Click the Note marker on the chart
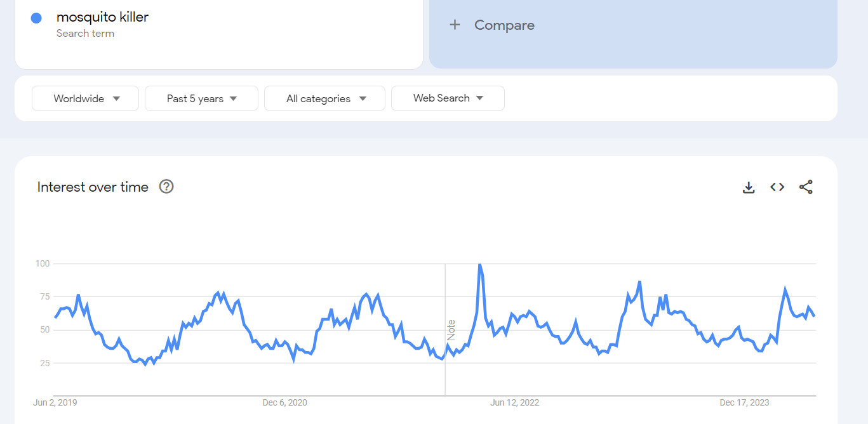Image resolution: width=868 pixels, height=424 pixels. pos(451,330)
